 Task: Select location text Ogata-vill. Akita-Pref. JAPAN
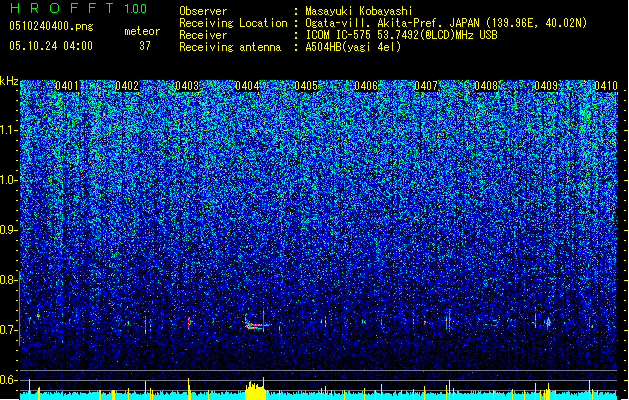[x=392, y=23]
